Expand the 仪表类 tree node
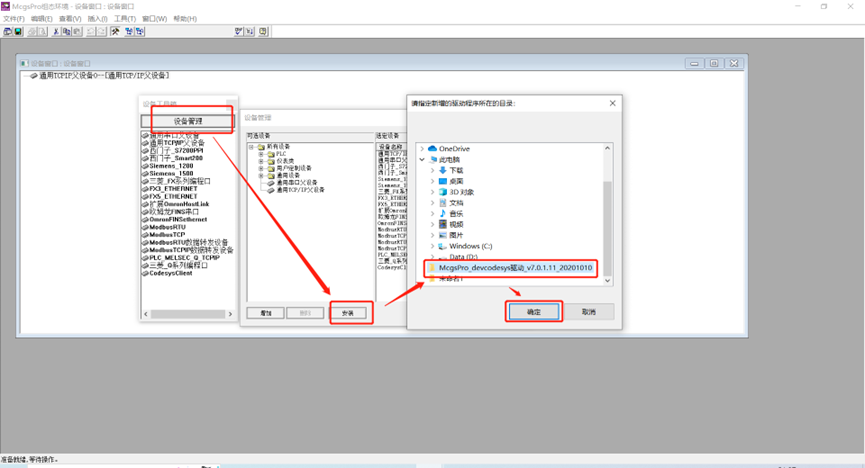Viewport: 865px width, 468px height. pyautogui.click(x=261, y=161)
